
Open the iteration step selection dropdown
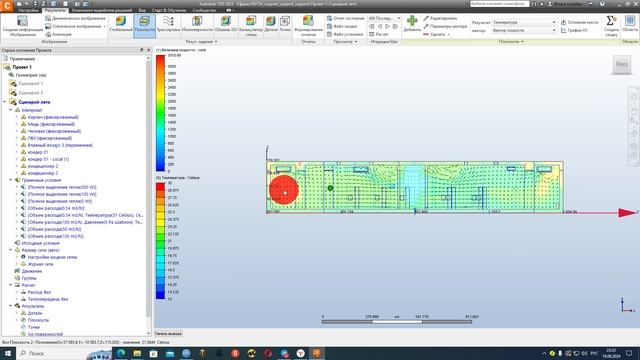[x=384, y=18]
